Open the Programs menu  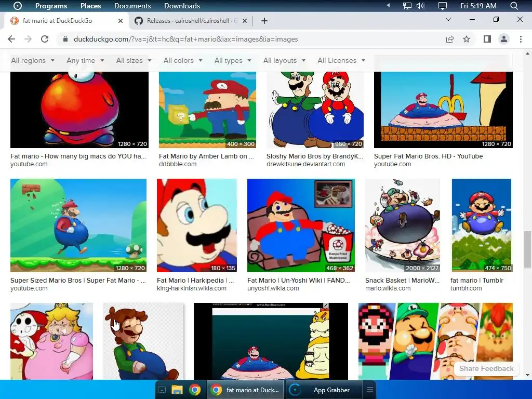[51, 6]
